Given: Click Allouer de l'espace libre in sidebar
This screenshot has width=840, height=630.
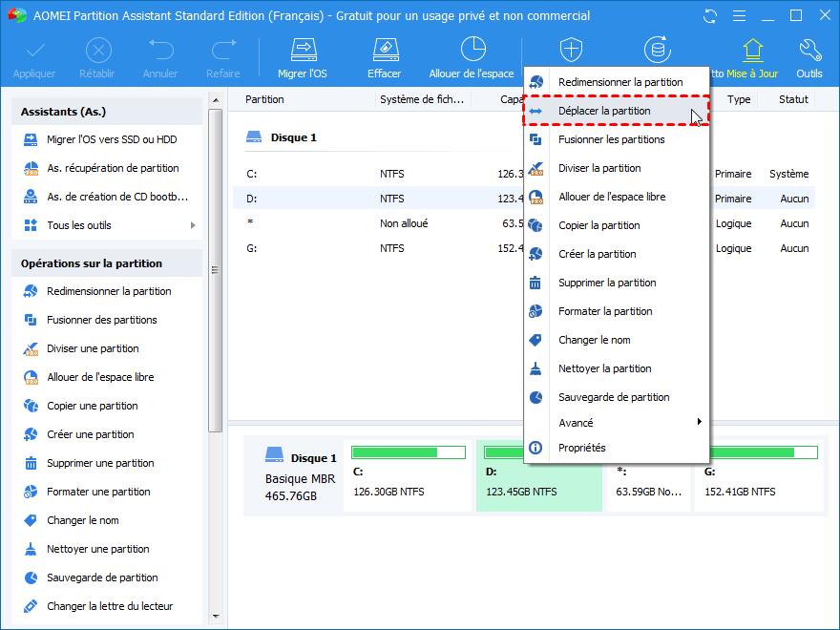Looking at the screenshot, I should 107,377.
